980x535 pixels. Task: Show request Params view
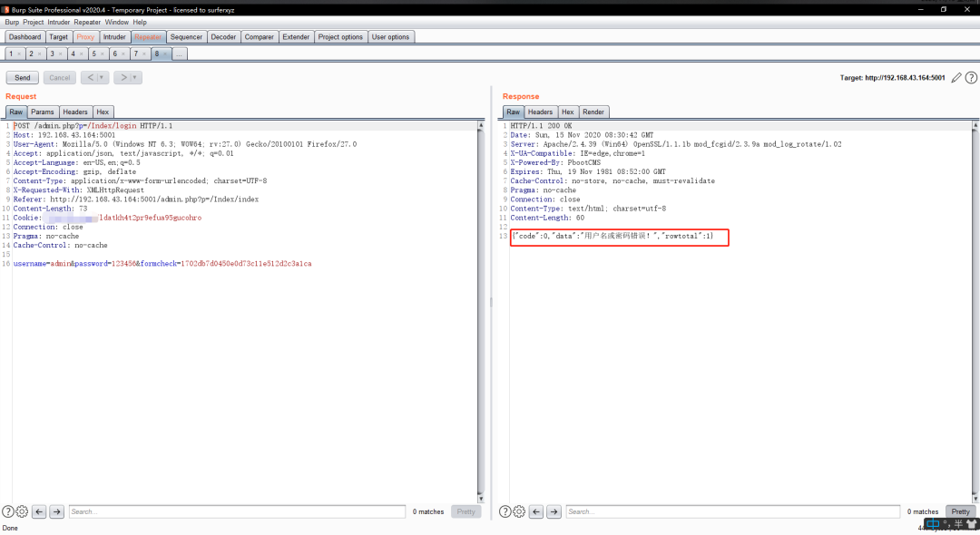coord(43,112)
